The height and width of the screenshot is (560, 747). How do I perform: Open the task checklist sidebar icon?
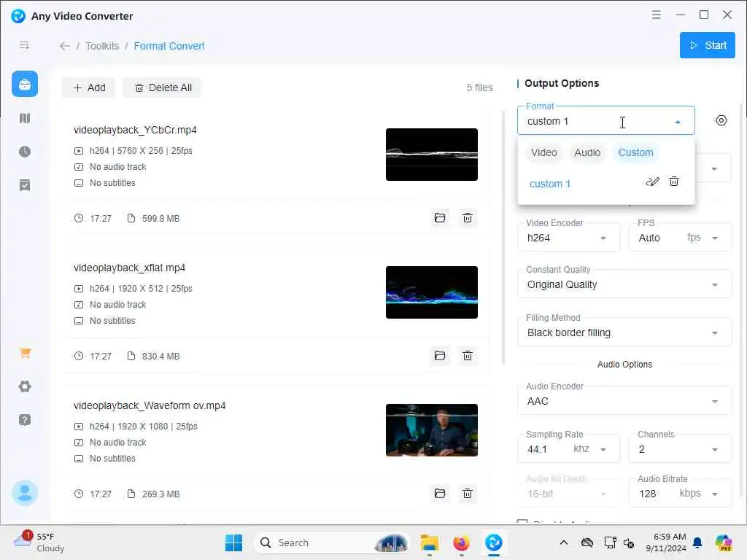click(x=25, y=185)
